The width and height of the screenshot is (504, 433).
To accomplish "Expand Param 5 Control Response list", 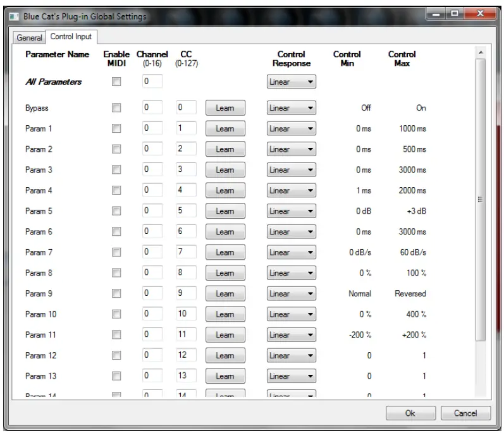I will click(292, 211).
